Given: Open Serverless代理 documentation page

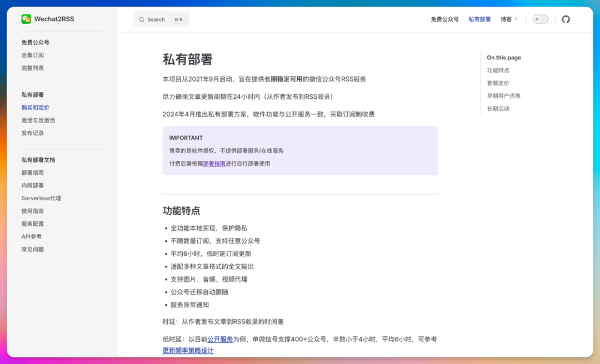Looking at the screenshot, I should click(x=41, y=198).
